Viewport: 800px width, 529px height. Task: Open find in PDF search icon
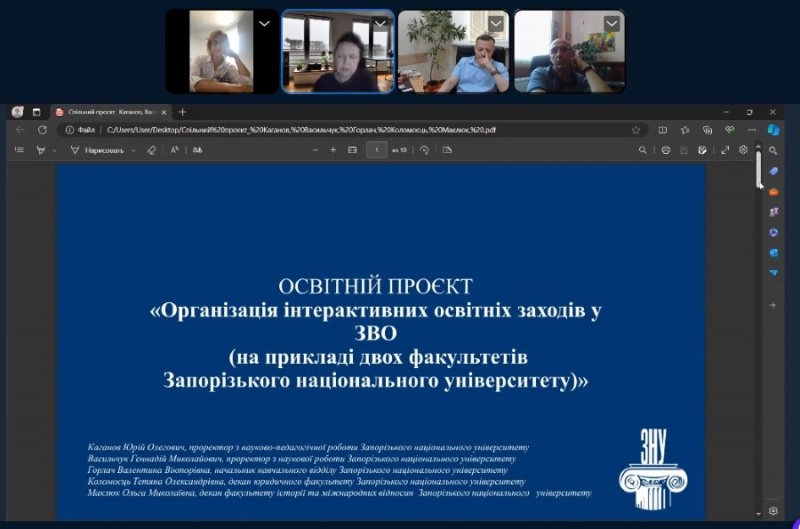pos(643,150)
